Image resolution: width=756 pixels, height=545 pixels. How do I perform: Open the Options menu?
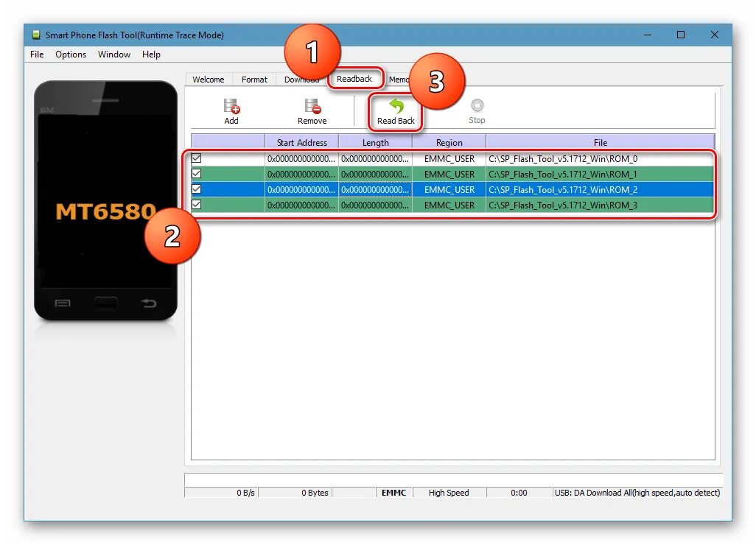(x=71, y=54)
